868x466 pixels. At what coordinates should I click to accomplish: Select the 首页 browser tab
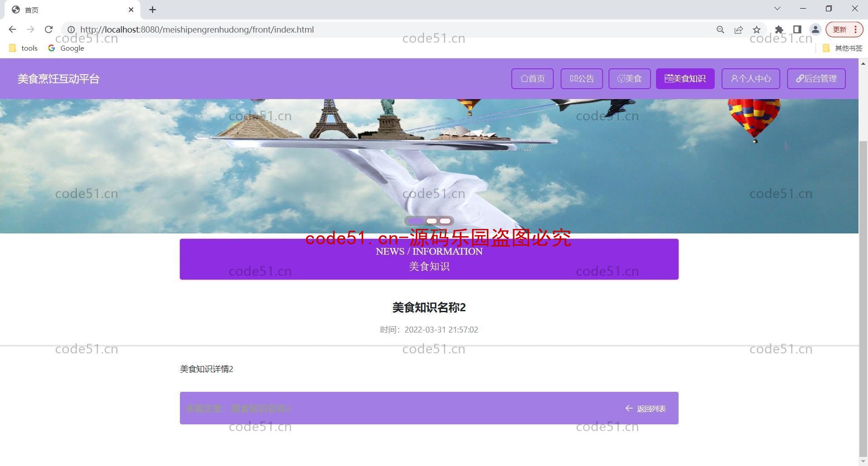click(x=72, y=10)
